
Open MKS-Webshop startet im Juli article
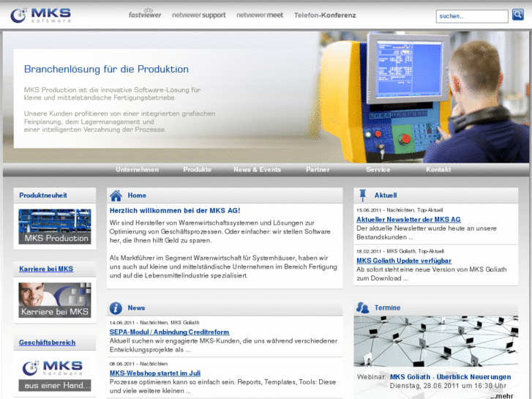coord(154,373)
